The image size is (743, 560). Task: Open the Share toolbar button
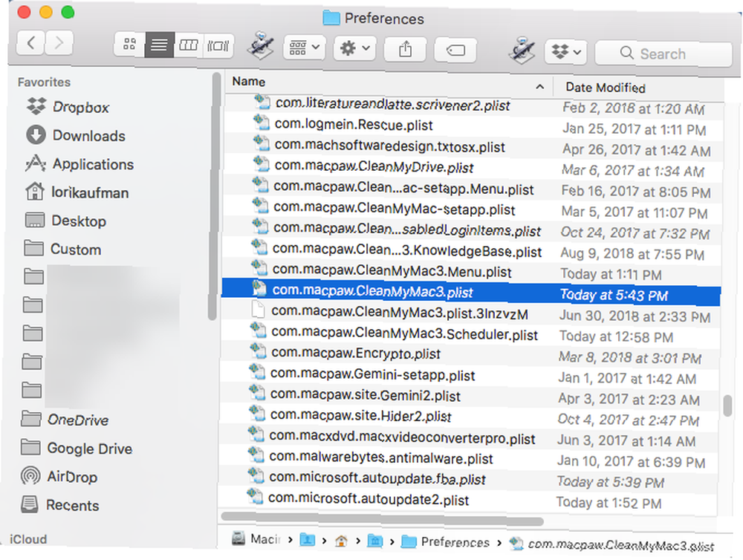pyautogui.click(x=405, y=49)
